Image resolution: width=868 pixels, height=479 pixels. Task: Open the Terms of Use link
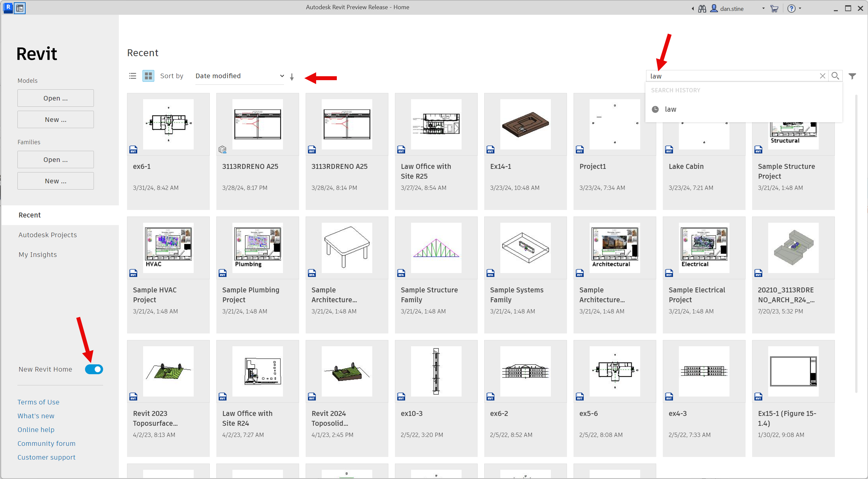tap(38, 402)
